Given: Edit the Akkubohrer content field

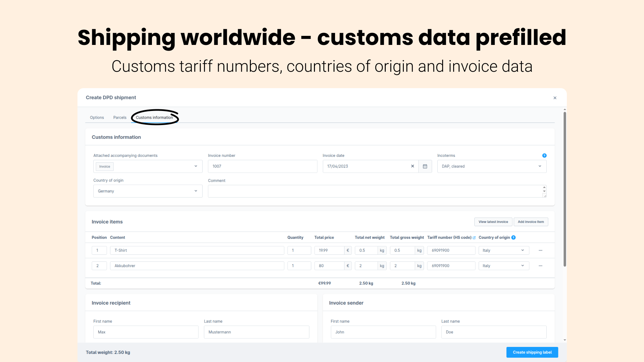Looking at the screenshot, I should (x=197, y=266).
